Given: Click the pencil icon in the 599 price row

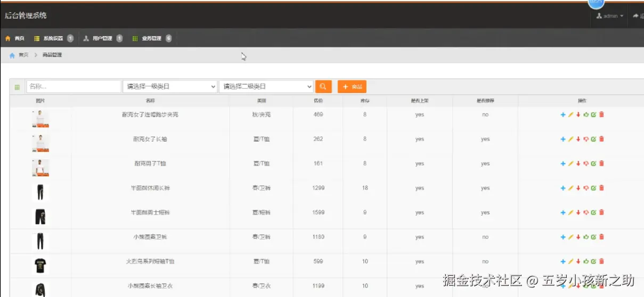Looking at the screenshot, I should 570,261.
